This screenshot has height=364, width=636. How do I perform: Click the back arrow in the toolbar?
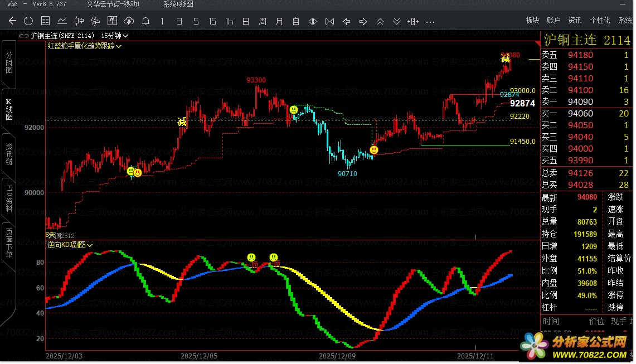coord(12,21)
